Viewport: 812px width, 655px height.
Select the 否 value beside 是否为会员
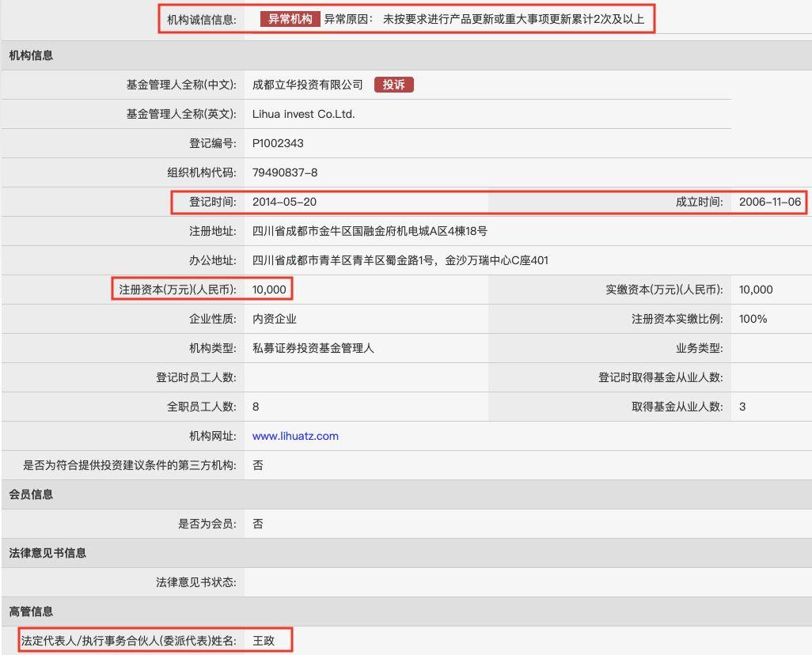(x=258, y=524)
